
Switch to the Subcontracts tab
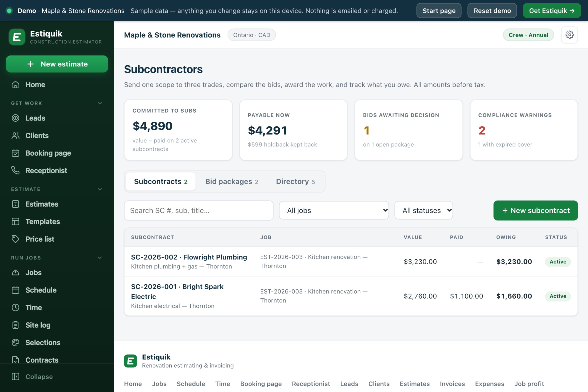click(x=161, y=181)
